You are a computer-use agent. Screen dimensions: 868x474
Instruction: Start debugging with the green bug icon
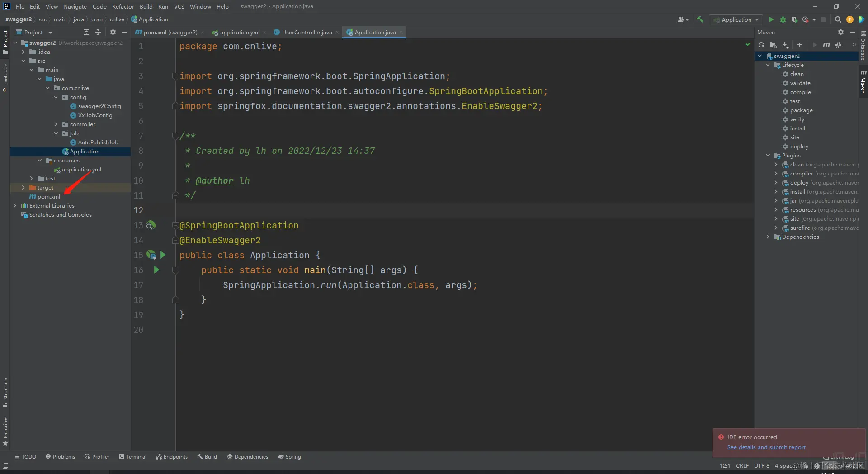783,19
